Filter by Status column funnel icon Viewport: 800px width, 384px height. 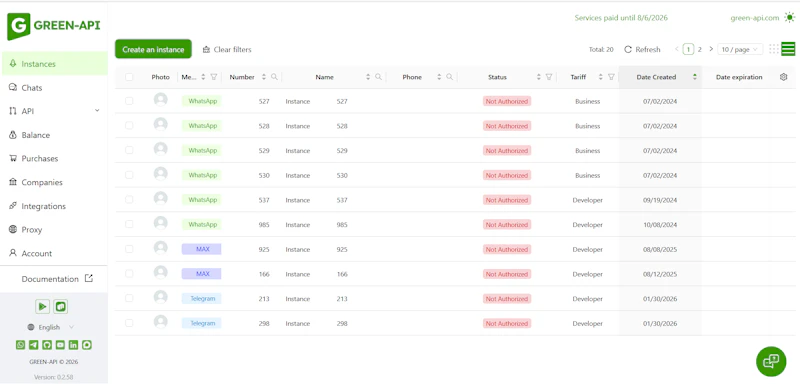(x=549, y=77)
